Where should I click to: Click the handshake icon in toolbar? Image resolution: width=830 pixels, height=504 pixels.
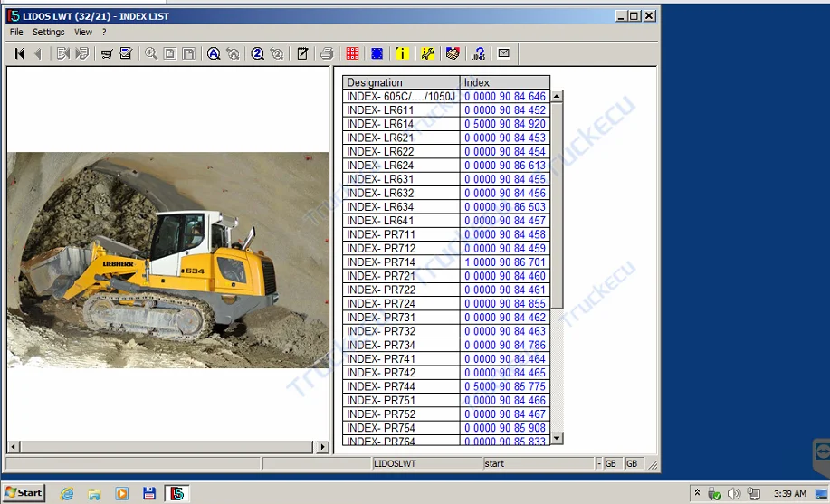tap(453, 53)
